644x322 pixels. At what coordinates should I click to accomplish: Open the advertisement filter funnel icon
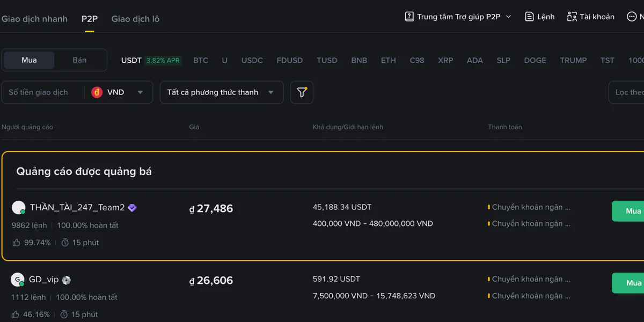(302, 92)
